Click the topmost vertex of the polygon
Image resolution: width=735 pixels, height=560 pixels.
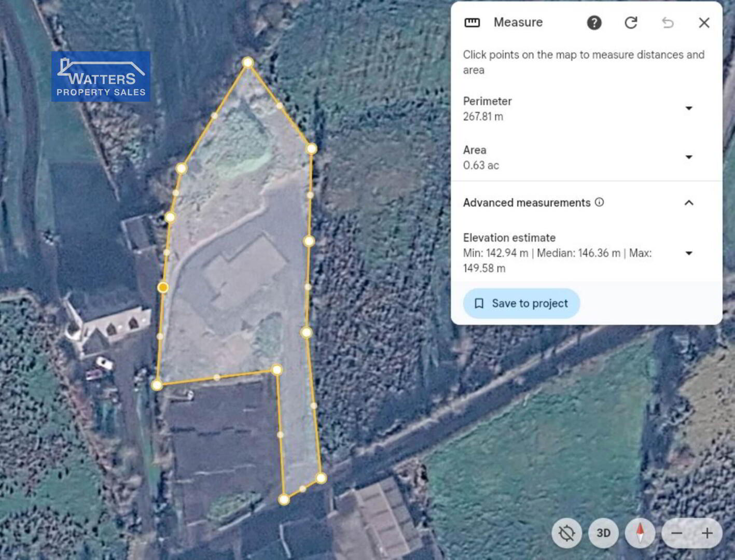pos(248,63)
